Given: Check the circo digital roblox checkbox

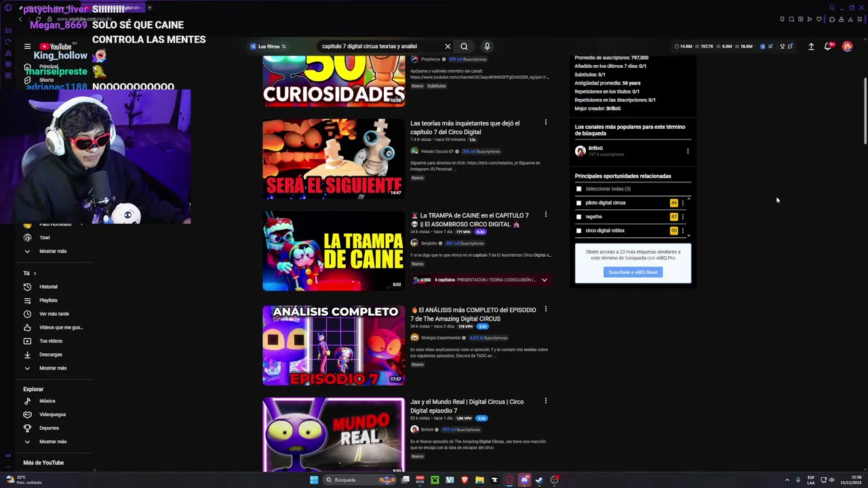Looking at the screenshot, I should [x=578, y=230].
